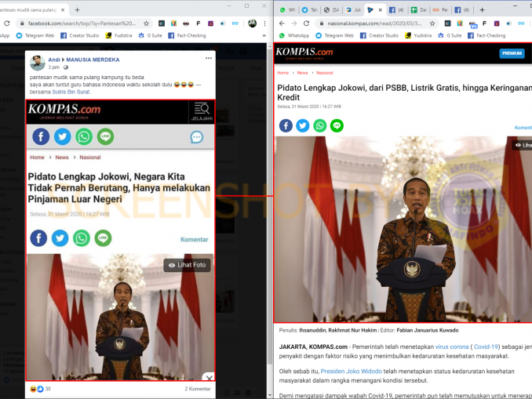Switch to the '[SA' tab with globe icon
Image resolution: width=532 pixels, height=399 pixels.
(x=331, y=10)
